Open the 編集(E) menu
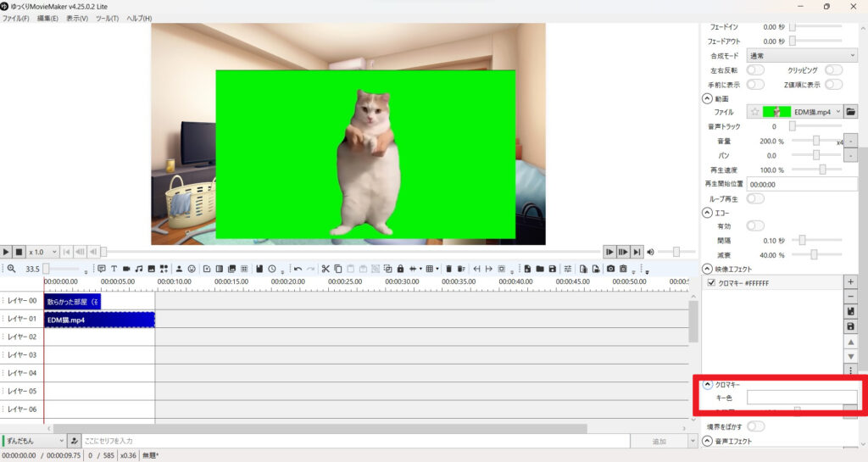The height and width of the screenshot is (462, 868). pos(47,19)
